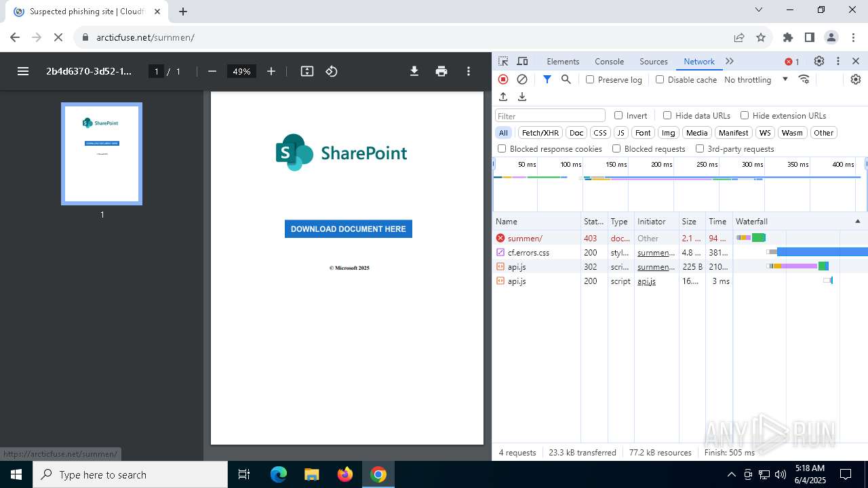Download the PDF file
This screenshot has width=868, height=488.
coord(414,71)
